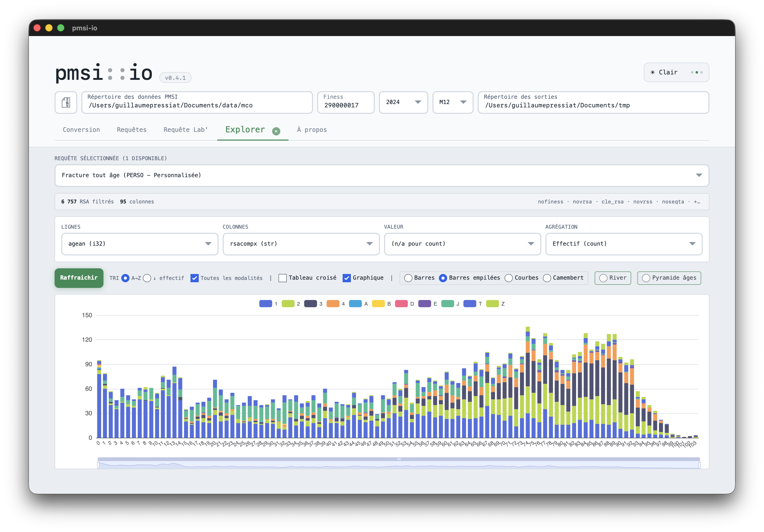Open AGRÉGATION Effectif (count) dropdown
The width and height of the screenshot is (764, 532).
click(x=624, y=244)
